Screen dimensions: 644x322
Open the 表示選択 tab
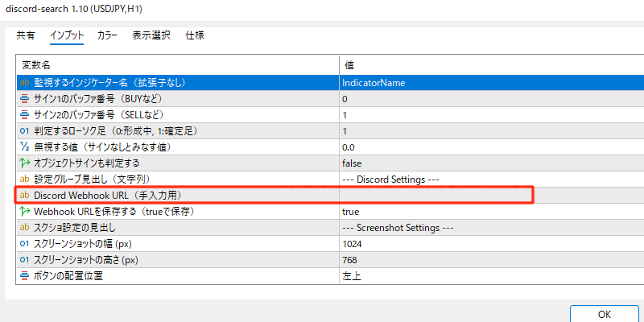tap(151, 35)
